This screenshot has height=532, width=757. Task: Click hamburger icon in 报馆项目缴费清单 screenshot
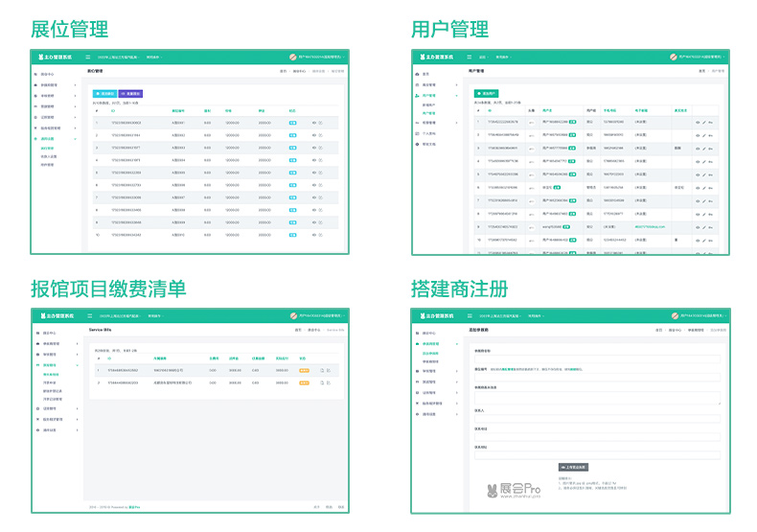tap(89, 315)
